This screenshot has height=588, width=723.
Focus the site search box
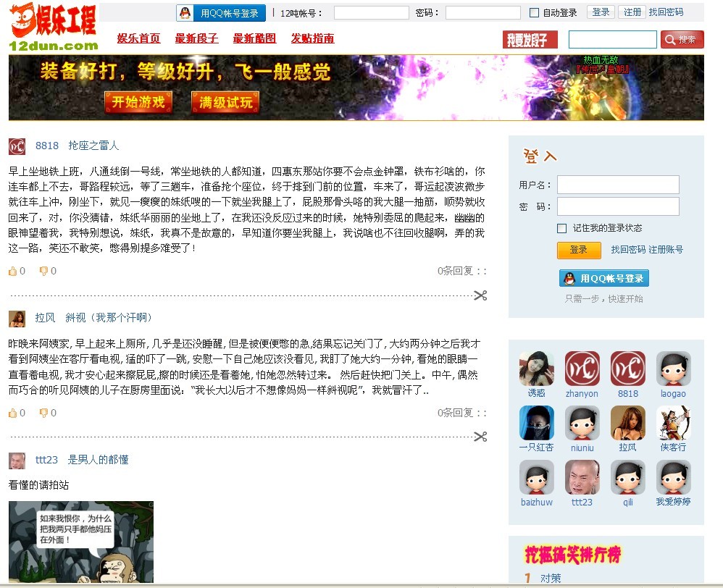(612, 40)
